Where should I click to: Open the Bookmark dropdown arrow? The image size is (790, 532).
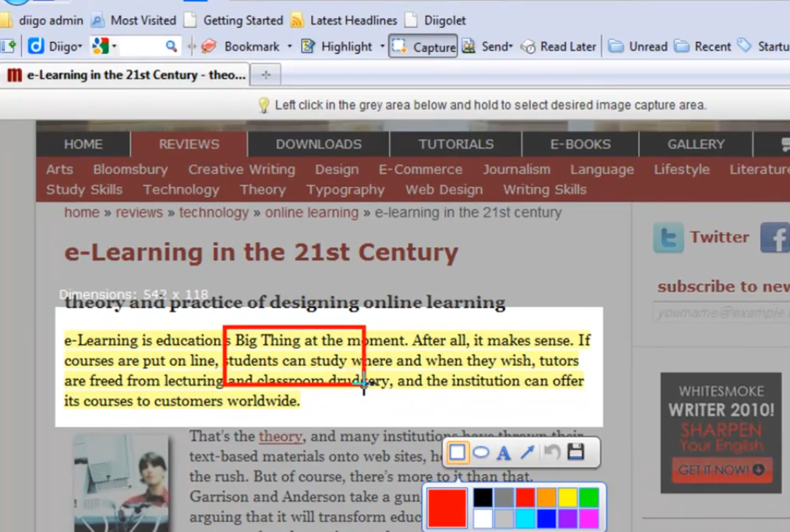[289, 47]
